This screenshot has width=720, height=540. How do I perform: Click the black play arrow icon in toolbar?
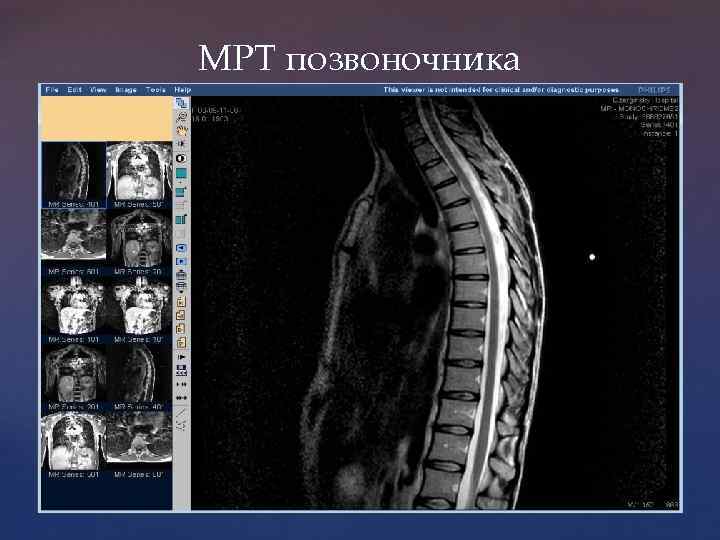181,357
